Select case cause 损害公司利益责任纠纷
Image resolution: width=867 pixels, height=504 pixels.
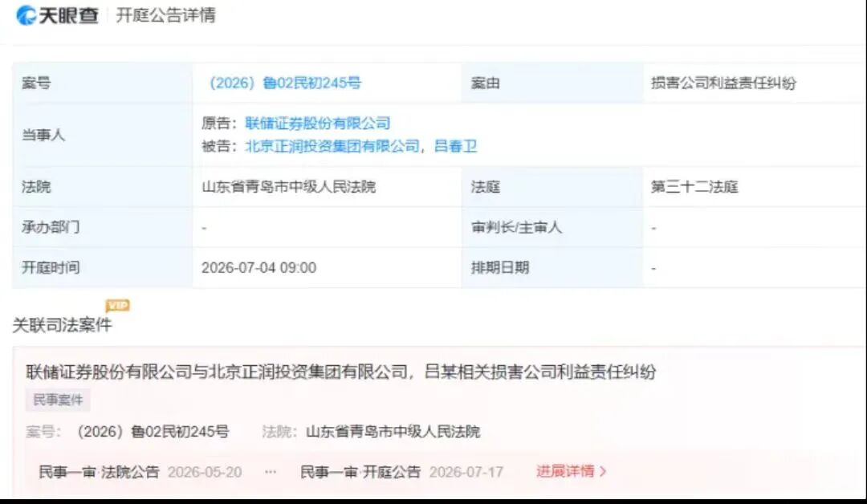[x=723, y=83]
